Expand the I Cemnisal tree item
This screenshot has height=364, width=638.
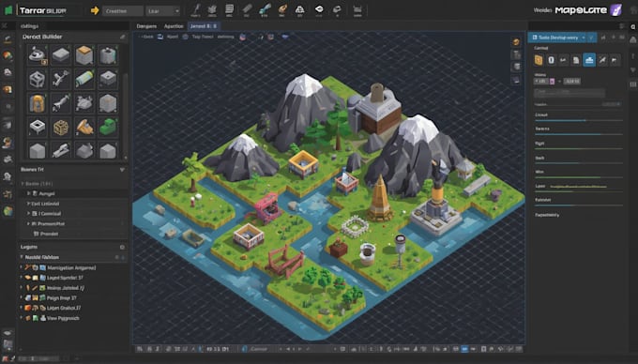point(28,214)
